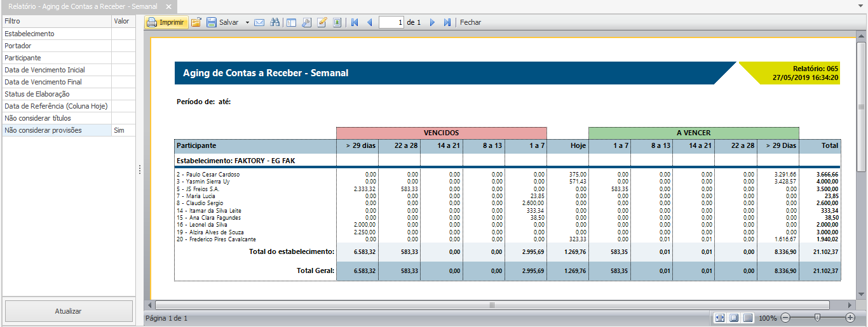Expand the Salvar dropdown arrow
Image resolution: width=868 pixels, height=327 pixels.
pos(247,22)
